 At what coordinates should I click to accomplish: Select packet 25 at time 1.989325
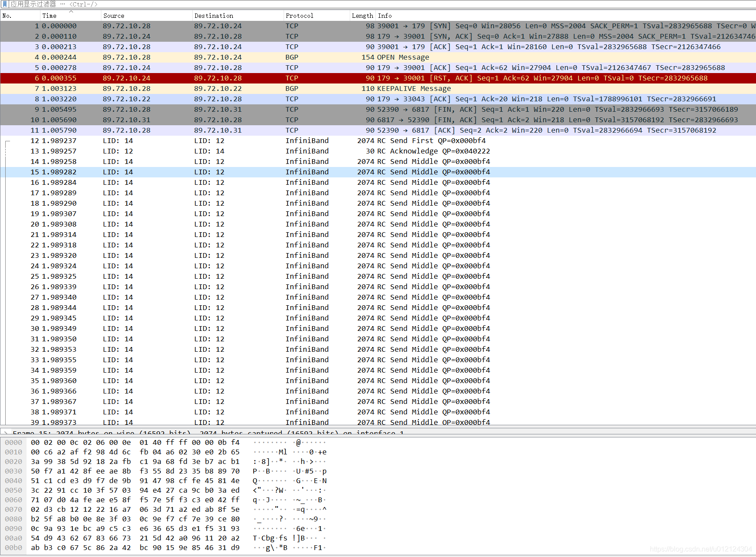[378, 277]
